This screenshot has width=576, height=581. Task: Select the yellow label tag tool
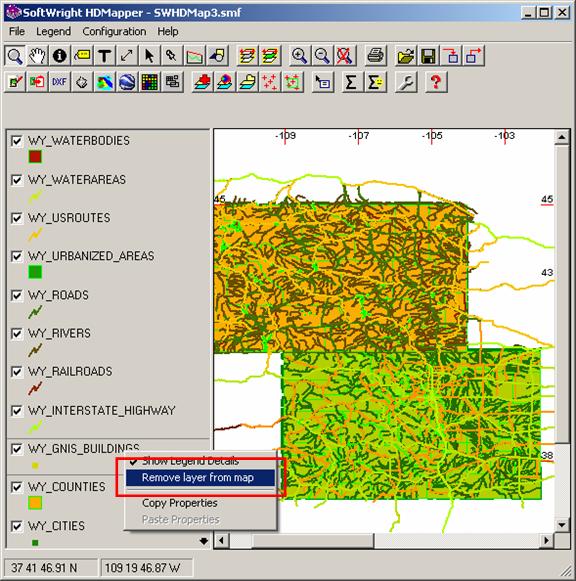pyautogui.click(x=82, y=56)
